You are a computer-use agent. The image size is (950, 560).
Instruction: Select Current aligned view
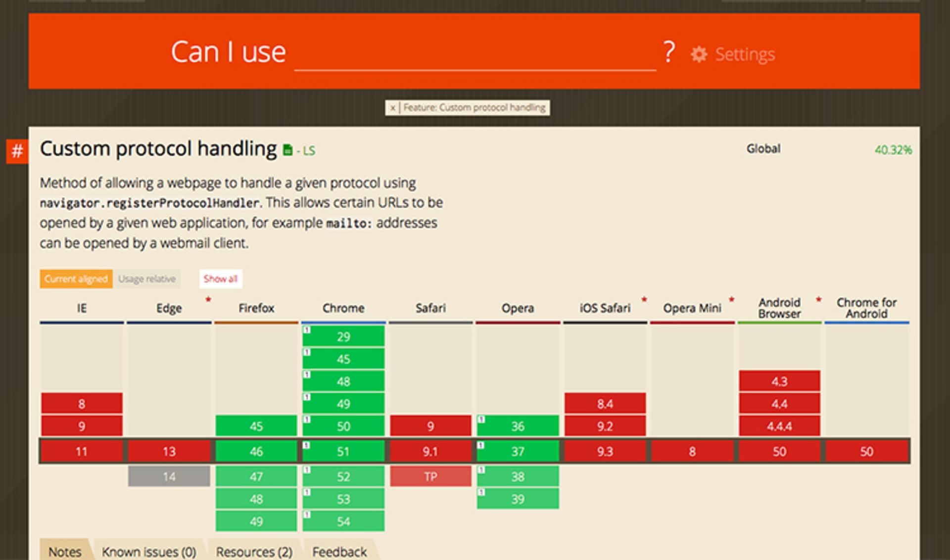click(x=76, y=279)
